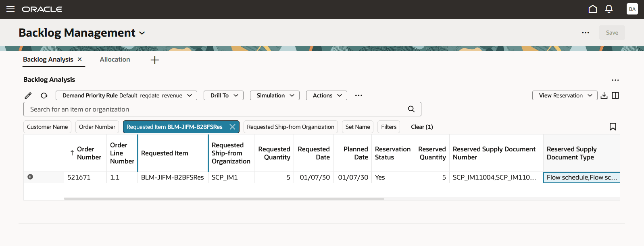644x246 pixels.
Task: Click Reserved Supply Document Number header
Action: (x=496, y=153)
